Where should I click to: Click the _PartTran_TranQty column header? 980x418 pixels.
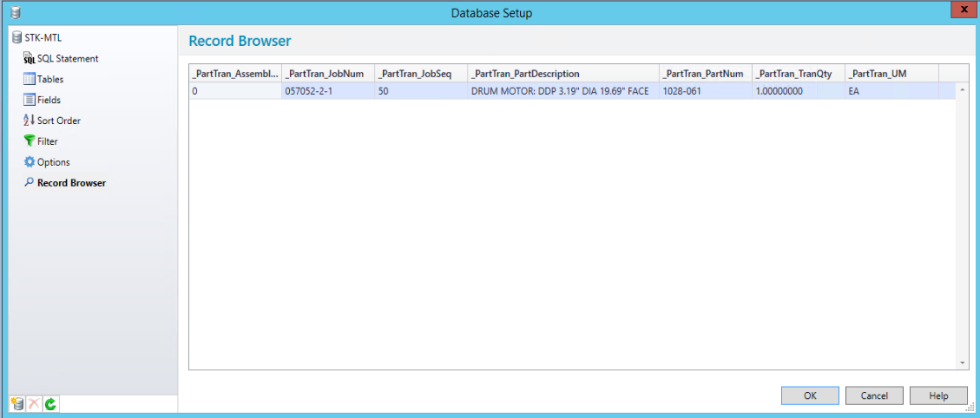[799, 74]
